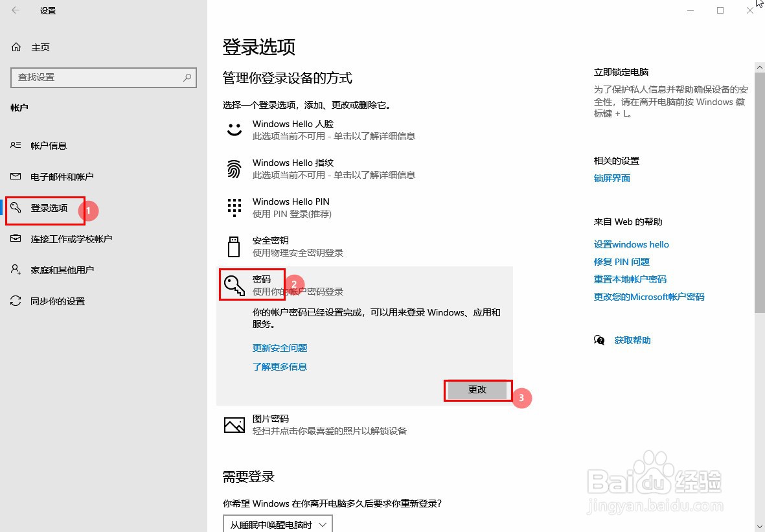This screenshot has width=765, height=532.
Task: Click the person-plus icon for 家庭和其他用户
Action: [x=16, y=270]
